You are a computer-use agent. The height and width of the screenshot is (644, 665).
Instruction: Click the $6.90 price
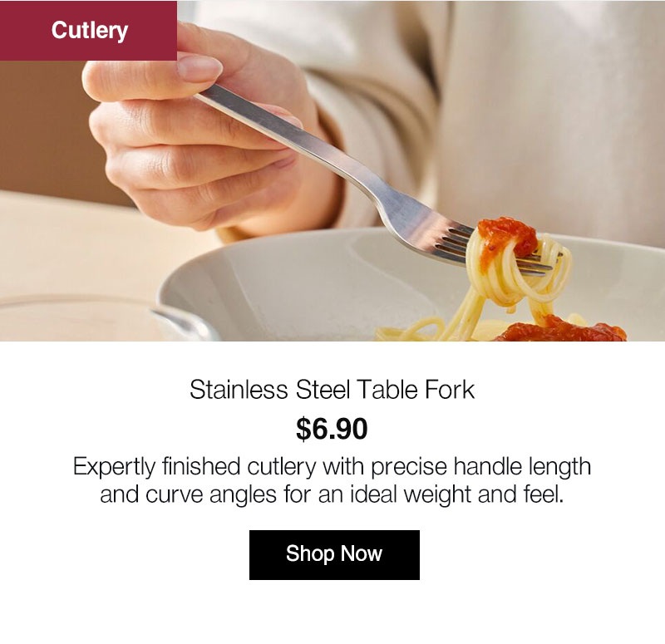332,429
